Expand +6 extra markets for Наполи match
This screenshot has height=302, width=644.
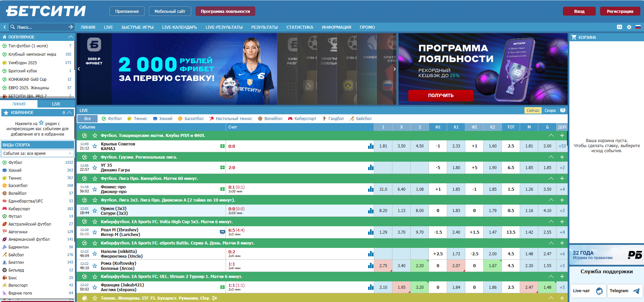562,254
